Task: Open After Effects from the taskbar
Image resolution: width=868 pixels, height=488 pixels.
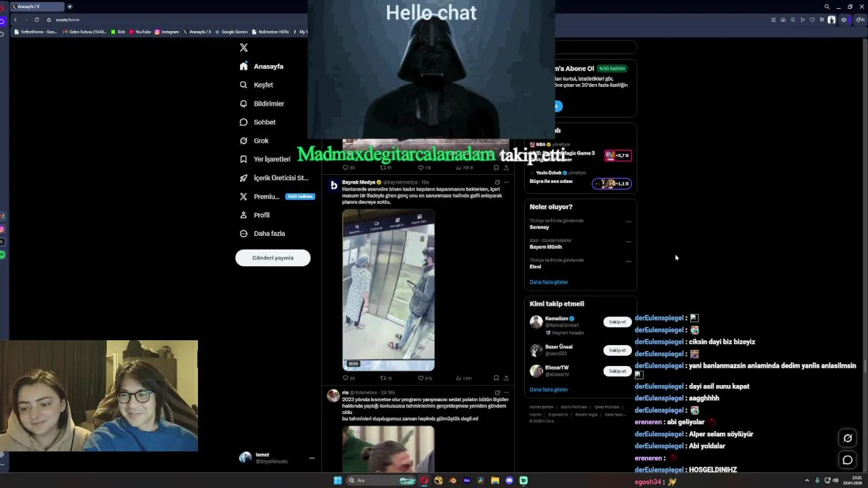Action: [467, 481]
